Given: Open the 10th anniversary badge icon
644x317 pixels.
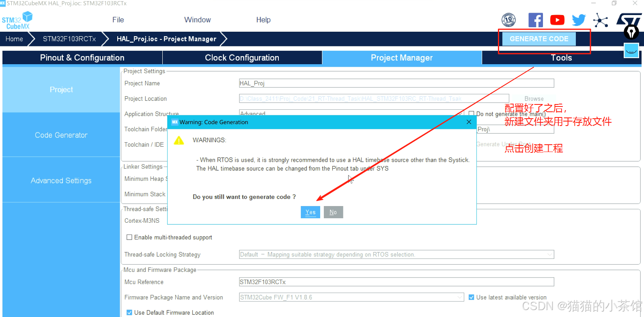Looking at the screenshot, I should 508,20.
